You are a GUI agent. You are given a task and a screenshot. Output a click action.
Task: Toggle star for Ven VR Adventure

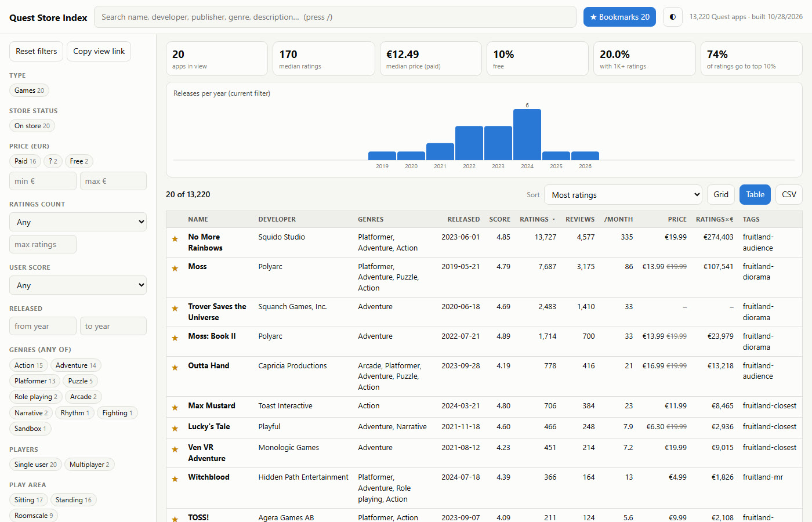coord(175,449)
